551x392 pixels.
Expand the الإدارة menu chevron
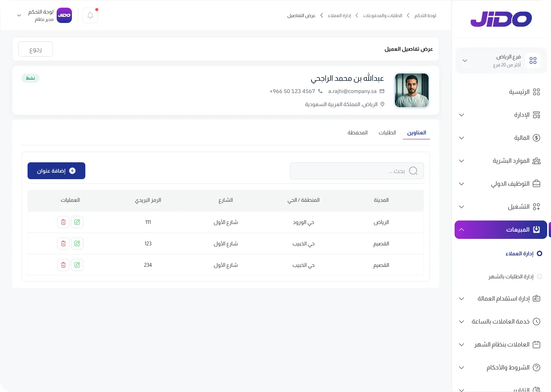461,115
